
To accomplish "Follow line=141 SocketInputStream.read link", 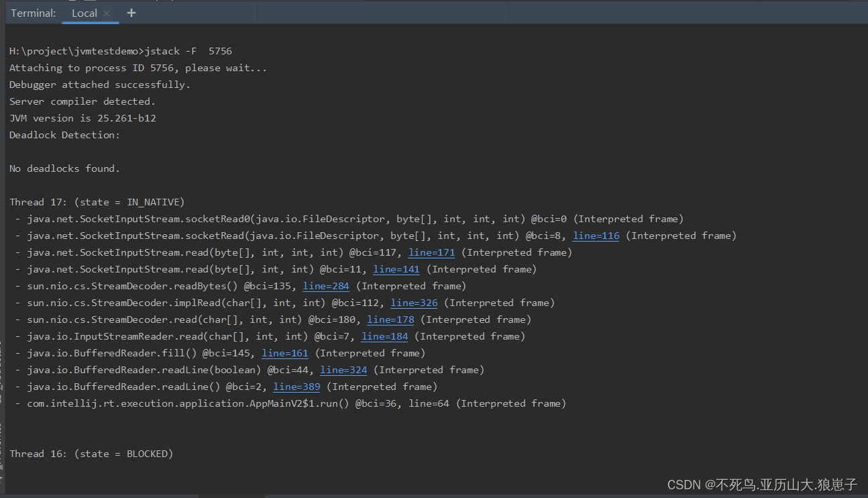I will tap(396, 268).
